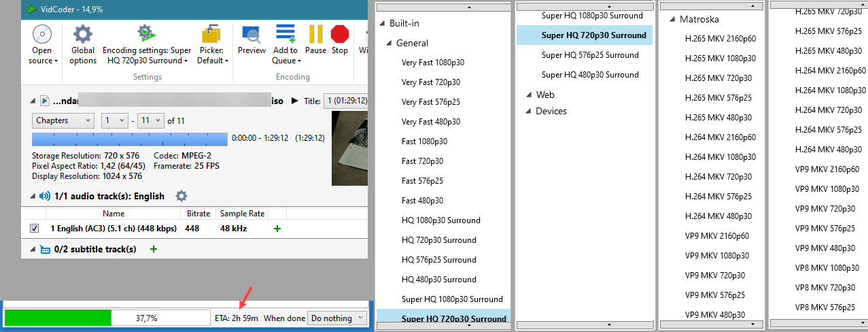This screenshot has height=332, width=868.
Task: Collapse the audio tracks section
Action: click(34, 196)
